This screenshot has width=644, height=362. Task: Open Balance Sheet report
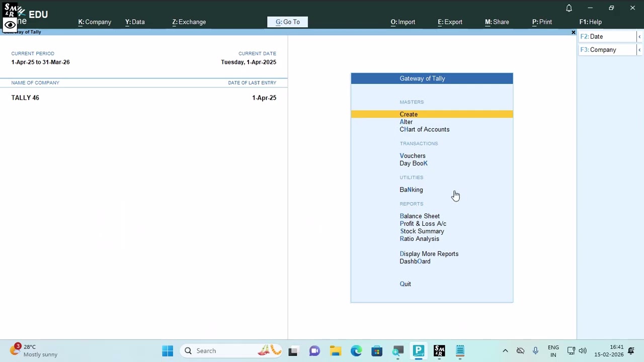pyautogui.click(x=420, y=216)
